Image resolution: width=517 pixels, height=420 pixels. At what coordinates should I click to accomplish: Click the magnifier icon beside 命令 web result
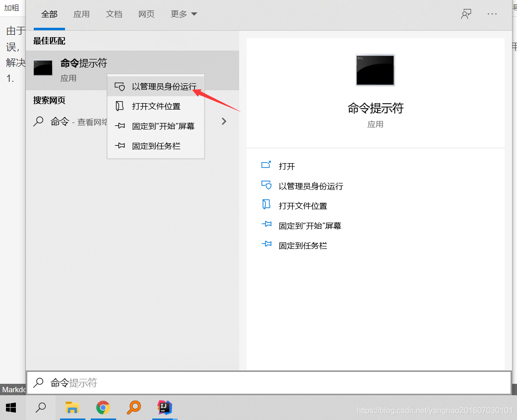(39, 121)
